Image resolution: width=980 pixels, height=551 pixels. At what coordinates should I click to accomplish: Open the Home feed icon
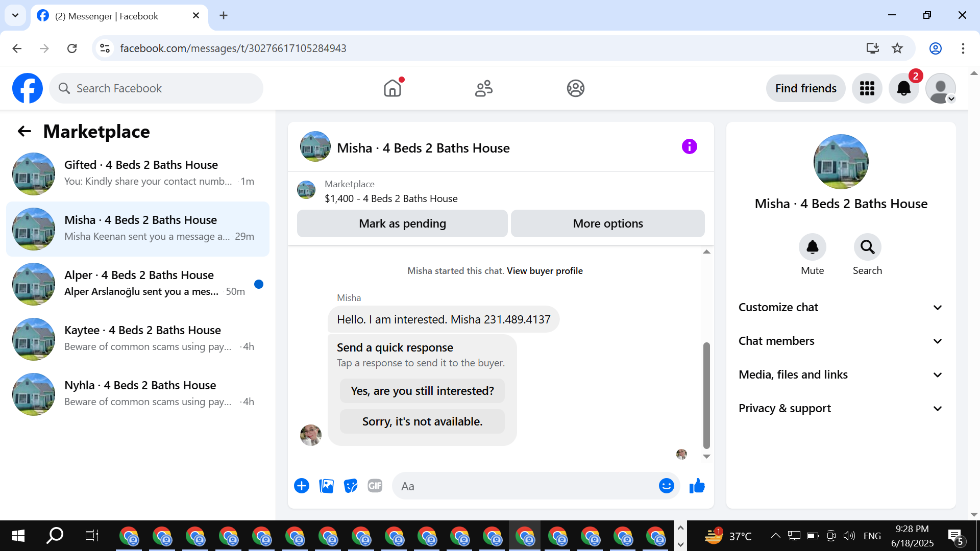pos(393,88)
